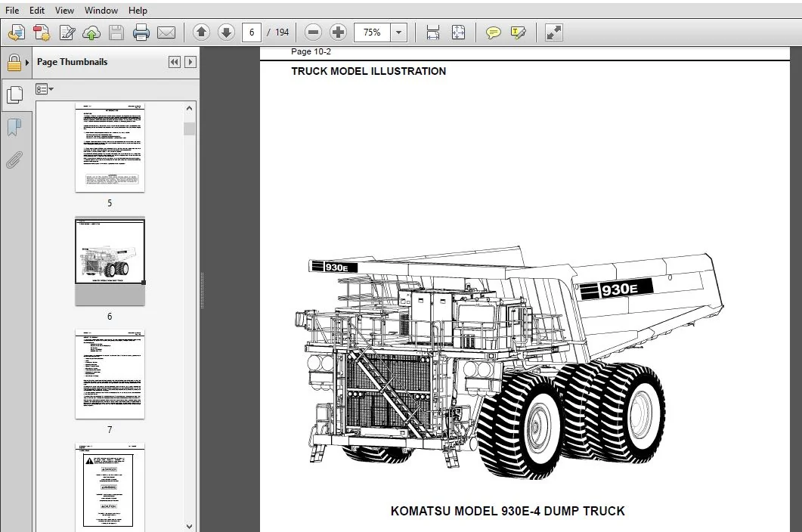Viewport: 802px width, 532px height.
Task: Click the security padlock icon
Action: 14,63
